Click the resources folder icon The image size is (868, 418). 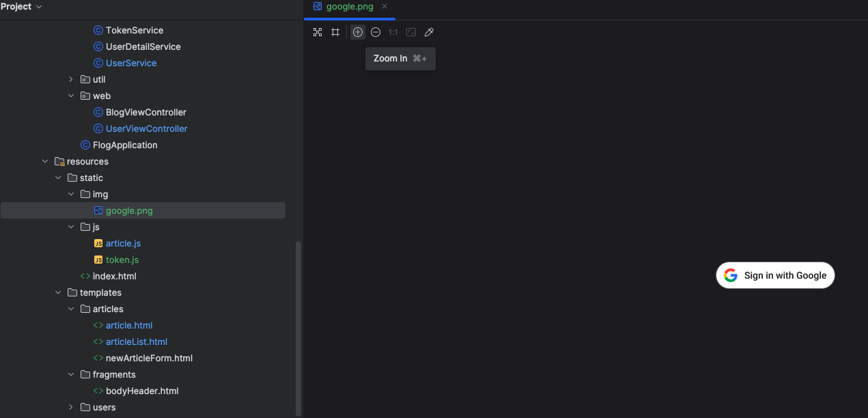click(x=59, y=161)
